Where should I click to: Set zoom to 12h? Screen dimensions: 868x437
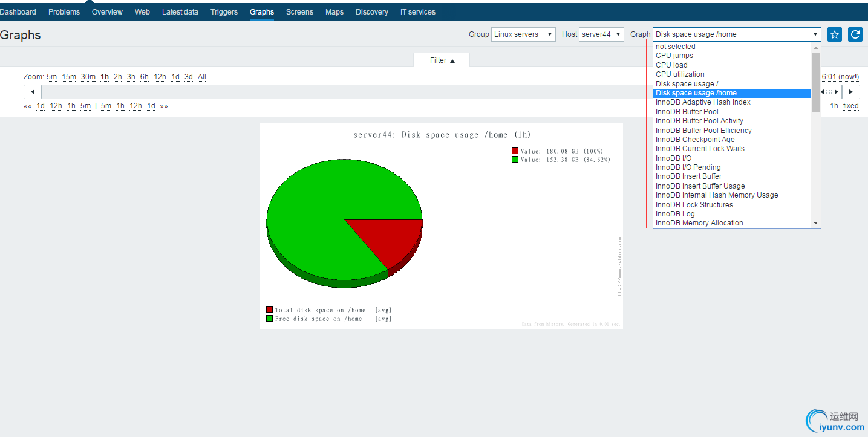pyautogui.click(x=160, y=77)
